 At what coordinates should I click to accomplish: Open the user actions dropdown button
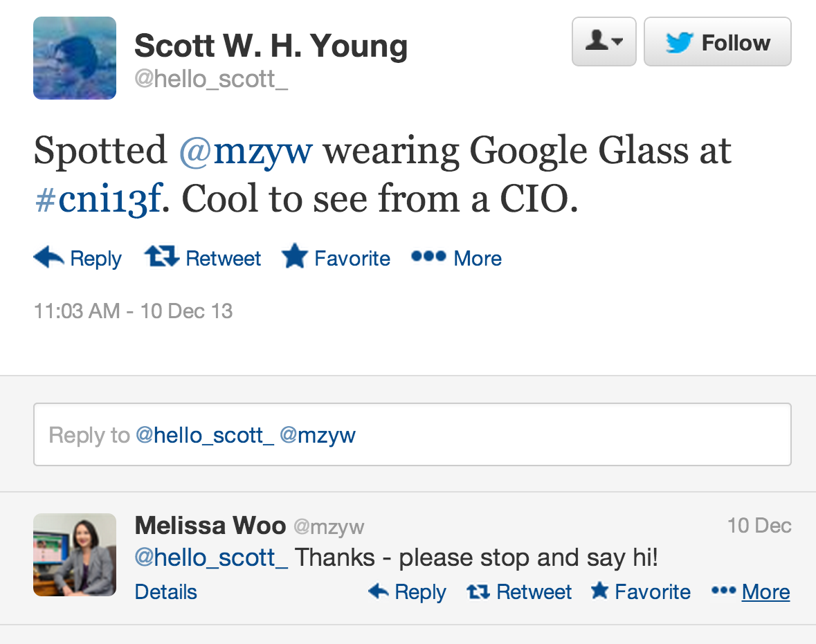pyautogui.click(x=604, y=42)
